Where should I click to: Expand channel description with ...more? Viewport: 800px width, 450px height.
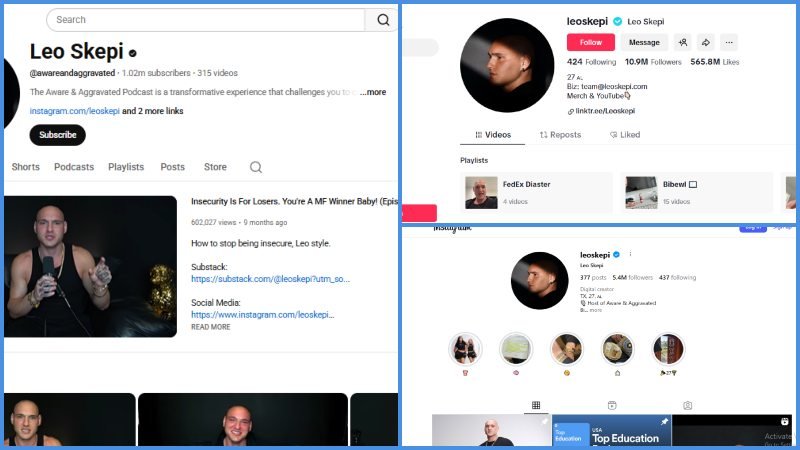(x=373, y=92)
